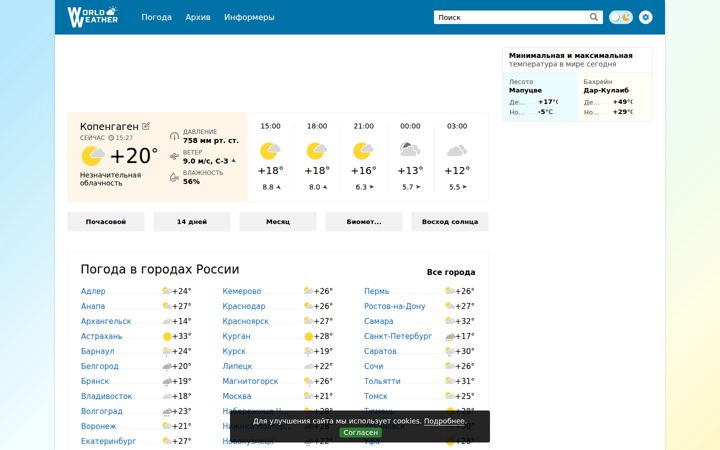Edit the city with the pencil icon next to Копенгаген

(146, 126)
